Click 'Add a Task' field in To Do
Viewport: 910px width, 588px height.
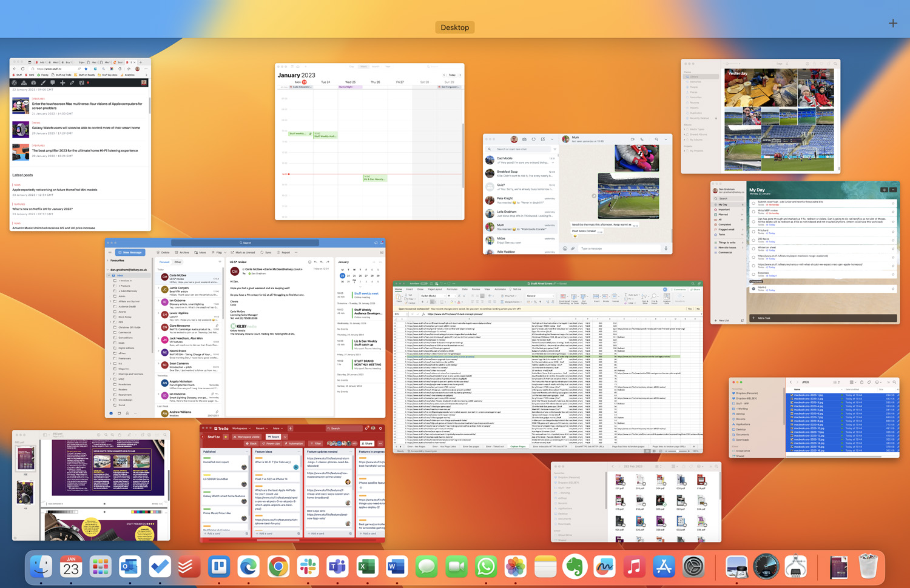(x=823, y=318)
